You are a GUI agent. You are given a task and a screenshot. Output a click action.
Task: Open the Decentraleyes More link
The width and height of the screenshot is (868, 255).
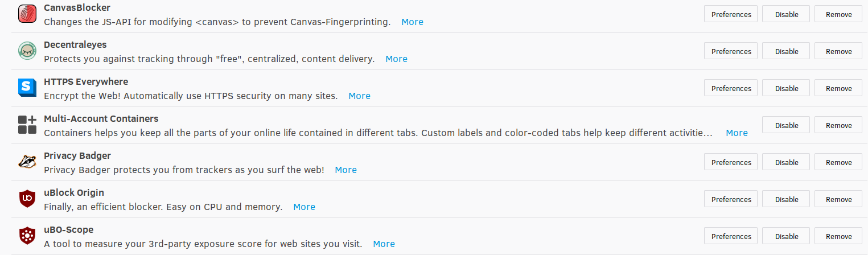coord(396,59)
